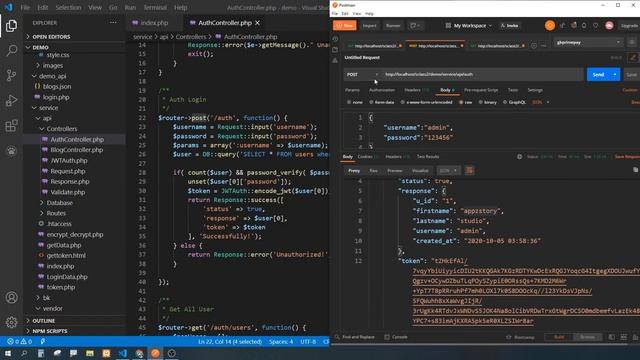Expand the Database folder
The width and height of the screenshot is (640, 360).
(59, 203)
